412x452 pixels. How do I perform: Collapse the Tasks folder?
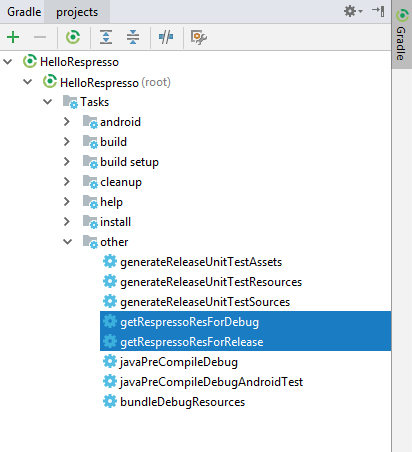click(x=48, y=102)
